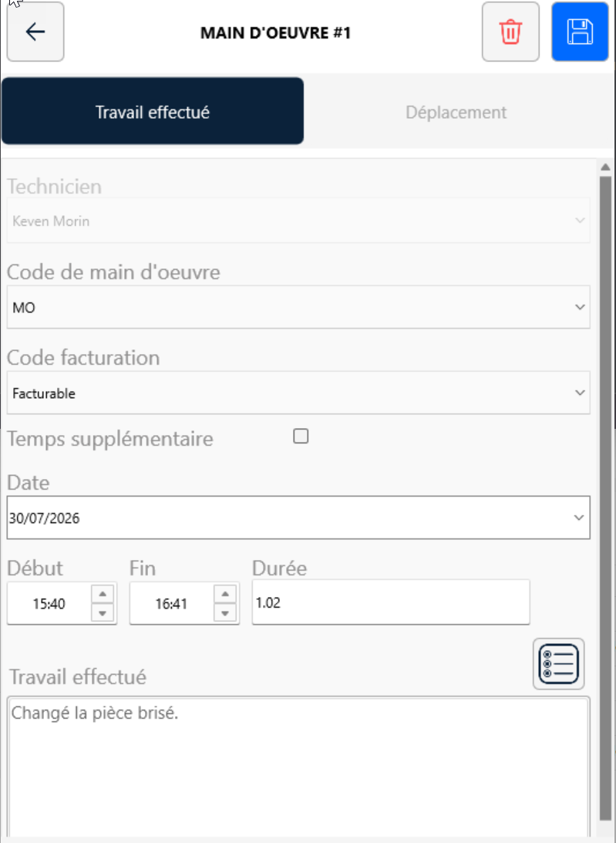The width and height of the screenshot is (616, 843).
Task: Open the predefined text list icon
Action: (558, 664)
